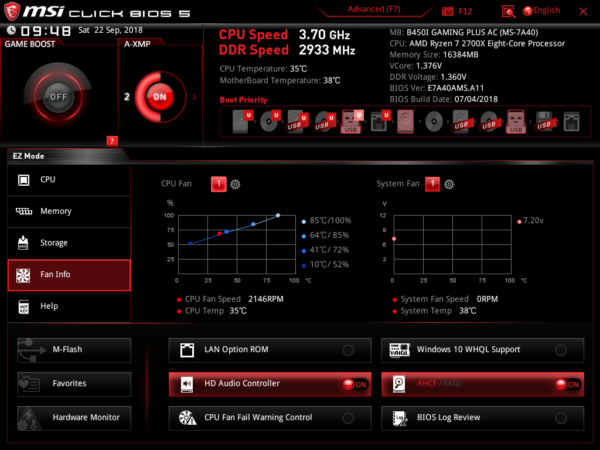The image size is (600, 450).
Task: Select the non-UEFI network boot icon at row end
Action: [x=571, y=122]
